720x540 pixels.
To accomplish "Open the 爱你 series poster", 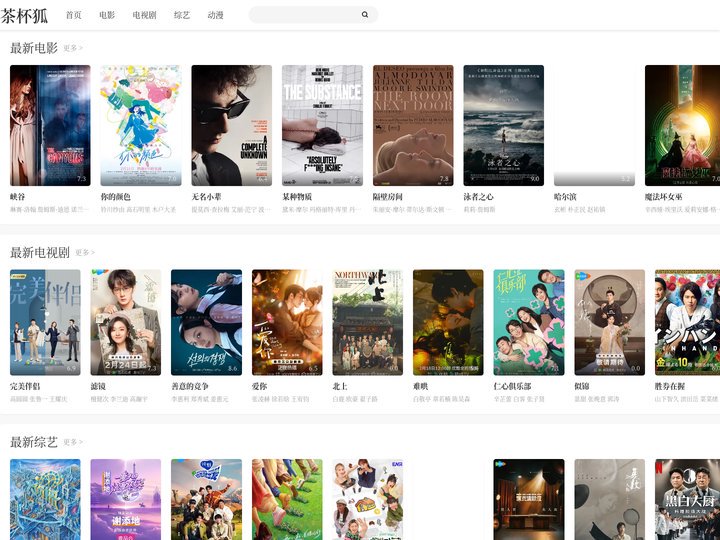I will pos(287,322).
